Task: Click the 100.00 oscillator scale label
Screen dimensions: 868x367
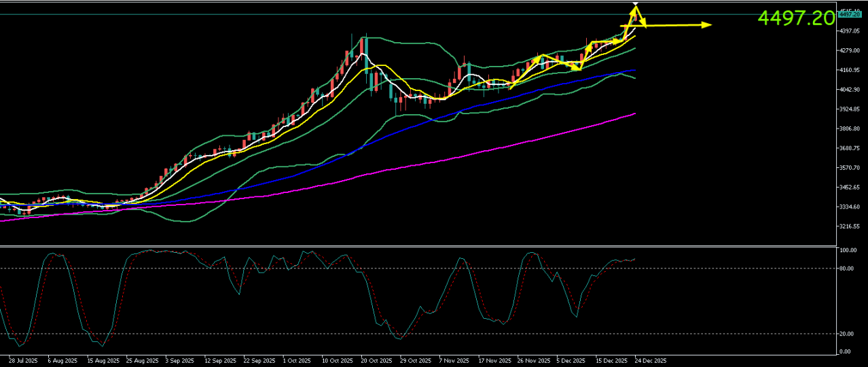Action: (847, 251)
